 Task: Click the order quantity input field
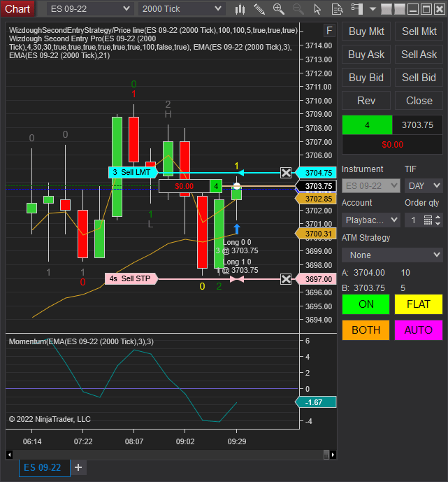(414, 220)
